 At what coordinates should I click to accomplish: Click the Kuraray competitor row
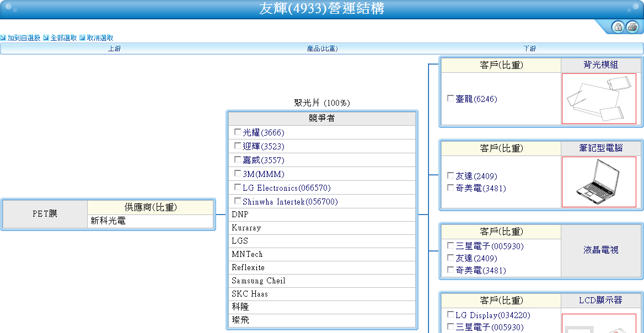click(322, 228)
